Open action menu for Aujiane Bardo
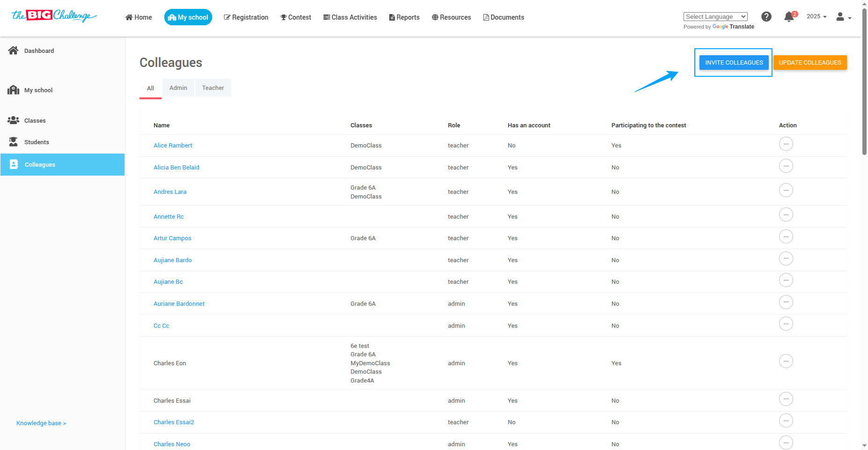The image size is (868, 450). click(786, 258)
